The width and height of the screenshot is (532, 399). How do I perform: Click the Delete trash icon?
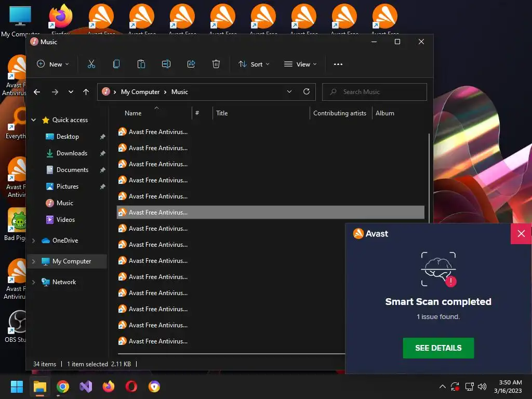[216, 64]
